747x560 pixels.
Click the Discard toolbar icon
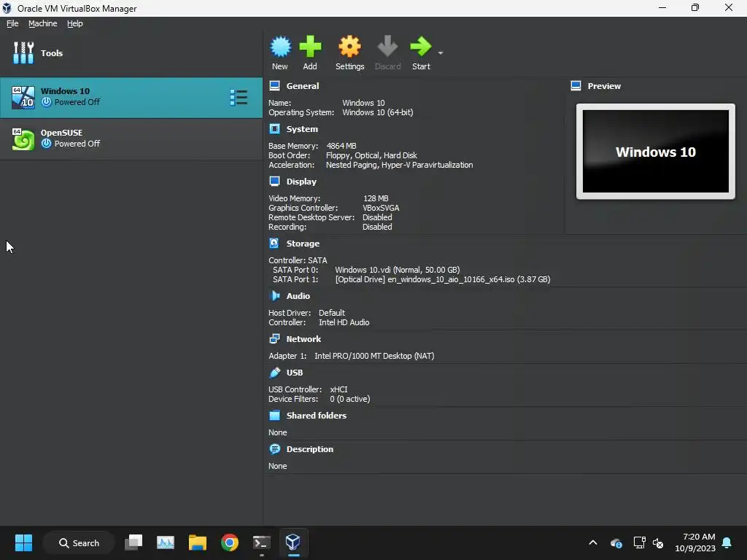(x=387, y=46)
